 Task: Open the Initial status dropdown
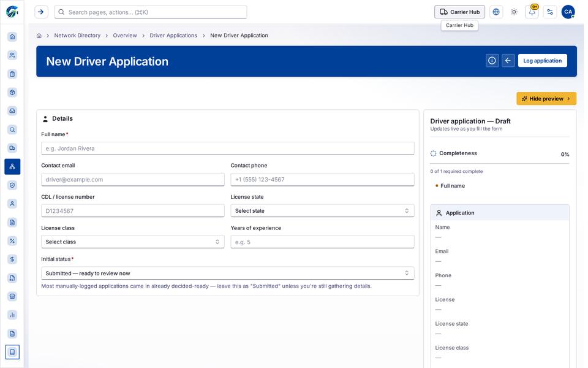click(x=228, y=274)
